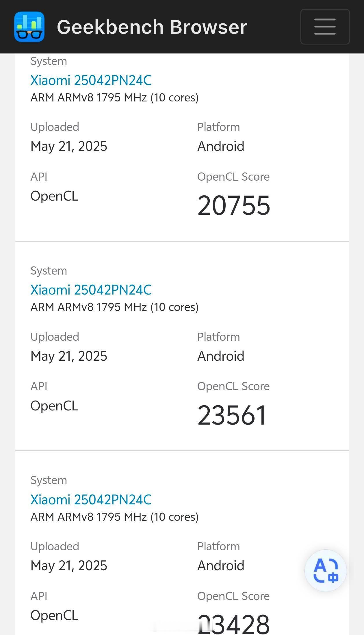Select the 23561 OpenCL score value
The height and width of the screenshot is (635, 364).
(232, 415)
